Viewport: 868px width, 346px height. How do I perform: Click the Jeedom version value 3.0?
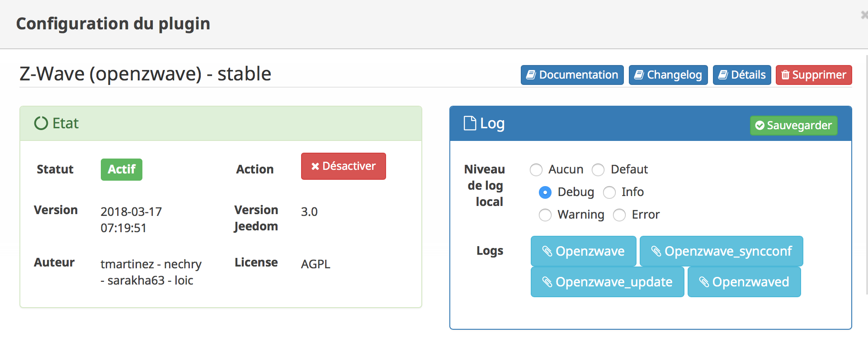point(309,211)
